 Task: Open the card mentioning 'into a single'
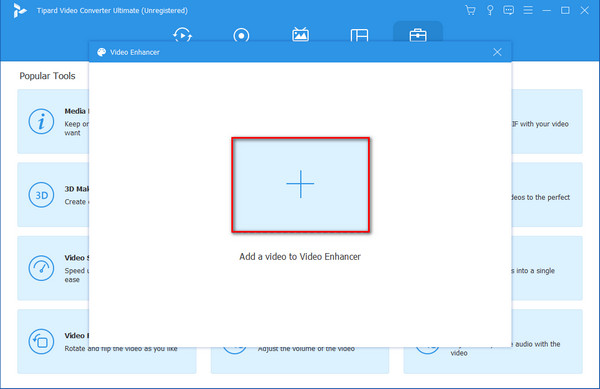[x=547, y=268]
